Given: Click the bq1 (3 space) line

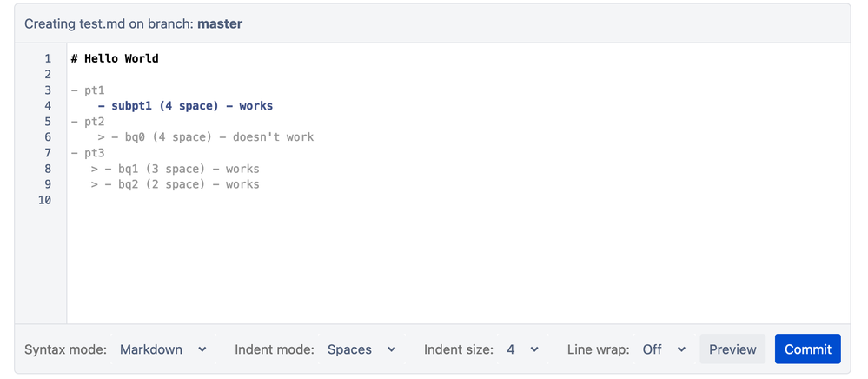Looking at the screenshot, I should click(175, 169).
